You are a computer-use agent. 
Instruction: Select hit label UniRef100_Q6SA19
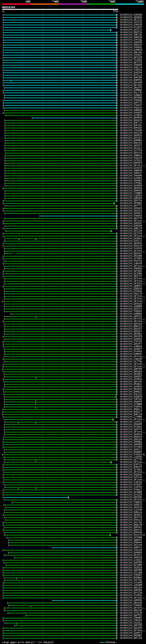pyautogui.click(x=131, y=304)
